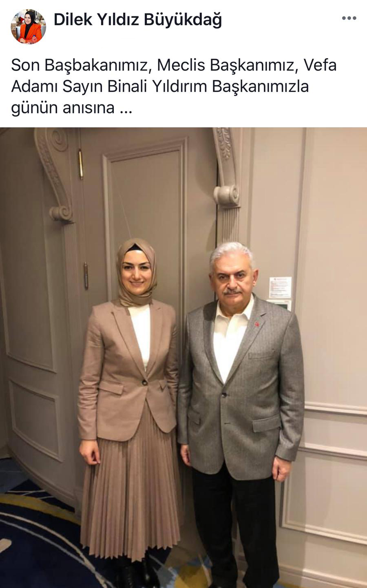
Task: Tap the red lapel pin on gray jacket
Action: pyautogui.click(x=257, y=324)
